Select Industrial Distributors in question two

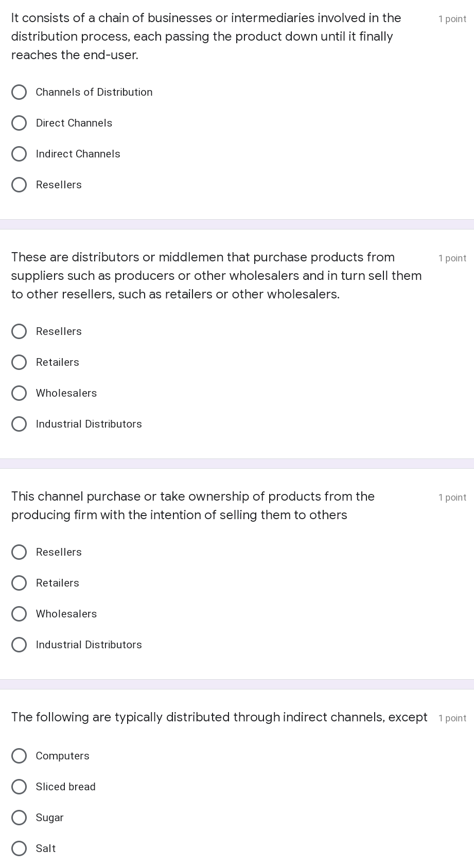19,424
